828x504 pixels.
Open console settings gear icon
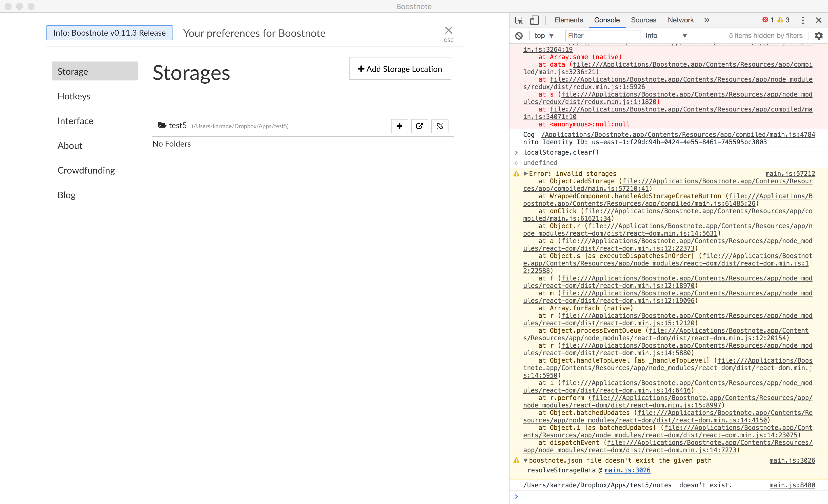point(819,36)
